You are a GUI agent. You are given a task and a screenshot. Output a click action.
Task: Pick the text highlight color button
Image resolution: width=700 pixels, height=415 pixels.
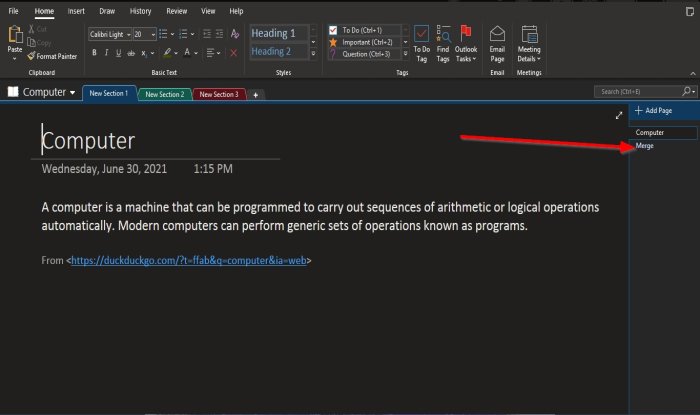coord(167,52)
